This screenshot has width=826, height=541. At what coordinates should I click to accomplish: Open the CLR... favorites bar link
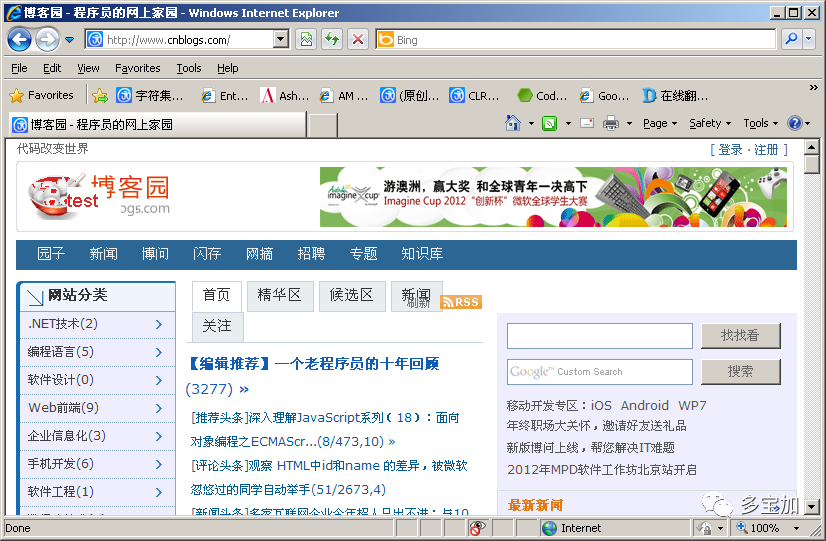(x=474, y=95)
